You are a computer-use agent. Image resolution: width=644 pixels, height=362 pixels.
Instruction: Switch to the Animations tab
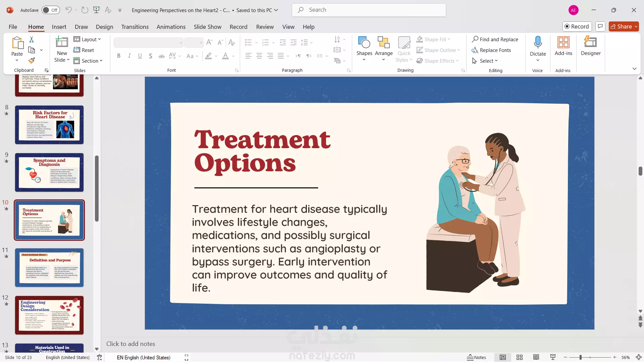pyautogui.click(x=171, y=27)
